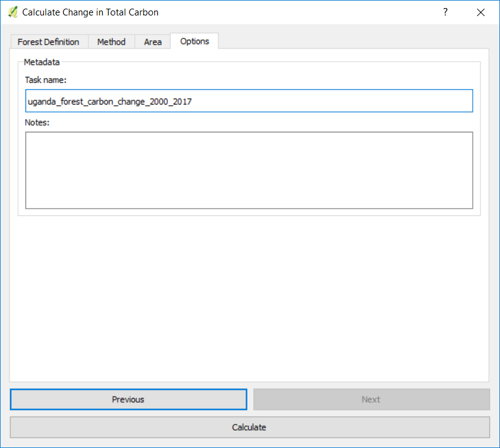Select the Options tab
This screenshot has height=448, width=500.
(194, 41)
